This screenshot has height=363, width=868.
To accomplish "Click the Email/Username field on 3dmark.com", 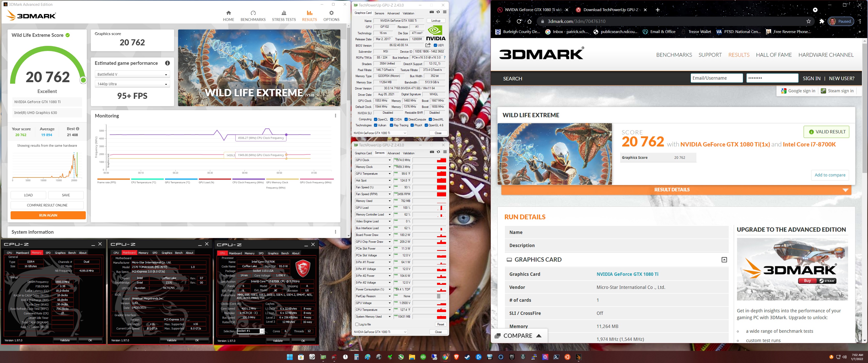I will (716, 78).
